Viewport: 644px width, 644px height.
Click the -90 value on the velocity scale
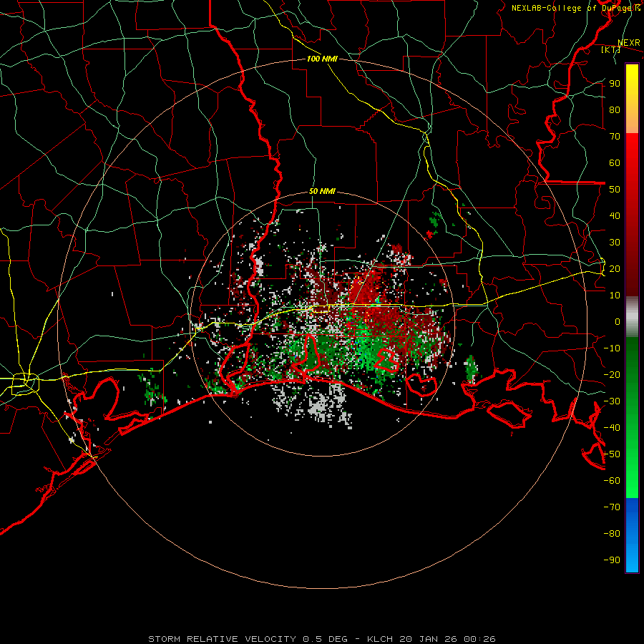(x=612, y=560)
